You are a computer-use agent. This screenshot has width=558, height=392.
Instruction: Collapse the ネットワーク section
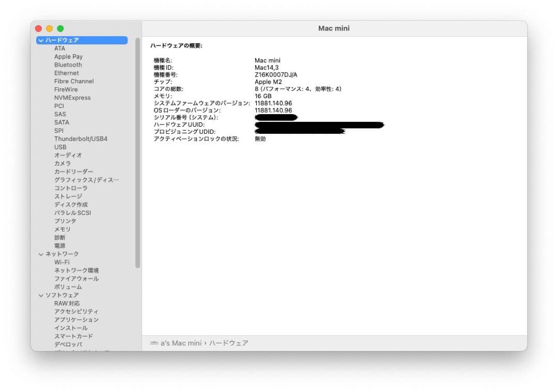[41, 254]
